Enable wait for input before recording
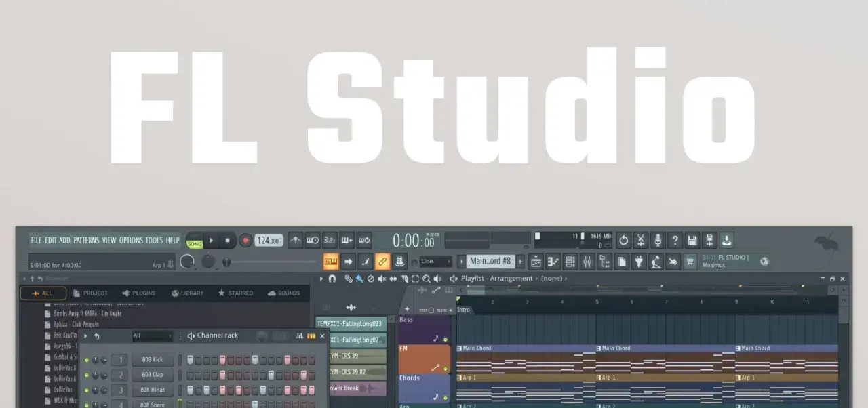868x408 pixels. click(x=313, y=240)
